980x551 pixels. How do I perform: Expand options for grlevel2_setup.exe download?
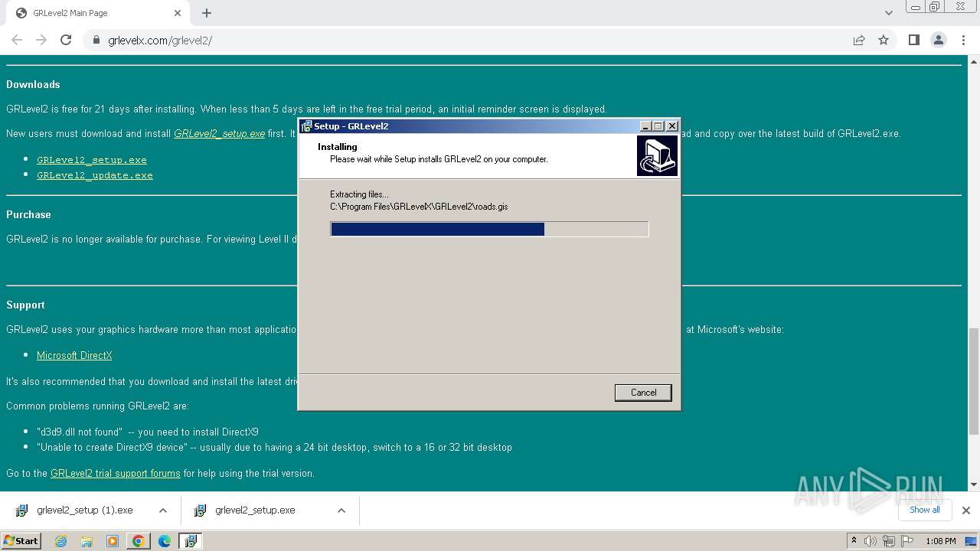pos(341,510)
